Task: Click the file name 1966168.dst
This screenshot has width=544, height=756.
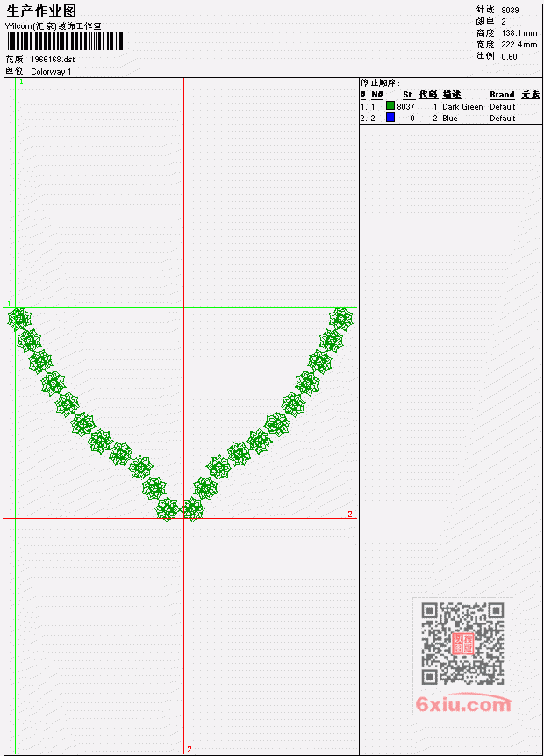Action: [x=53, y=60]
